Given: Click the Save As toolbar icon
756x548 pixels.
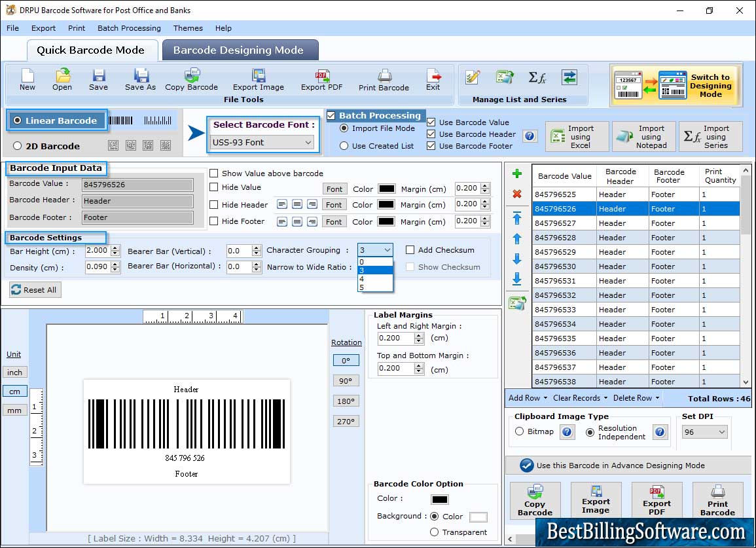Looking at the screenshot, I should pyautogui.click(x=140, y=80).
